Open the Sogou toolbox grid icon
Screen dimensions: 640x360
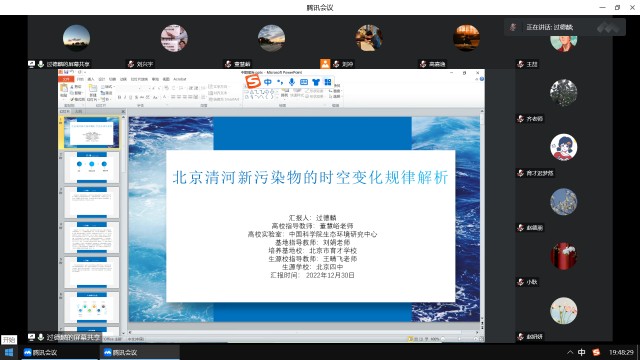[327, 82]
